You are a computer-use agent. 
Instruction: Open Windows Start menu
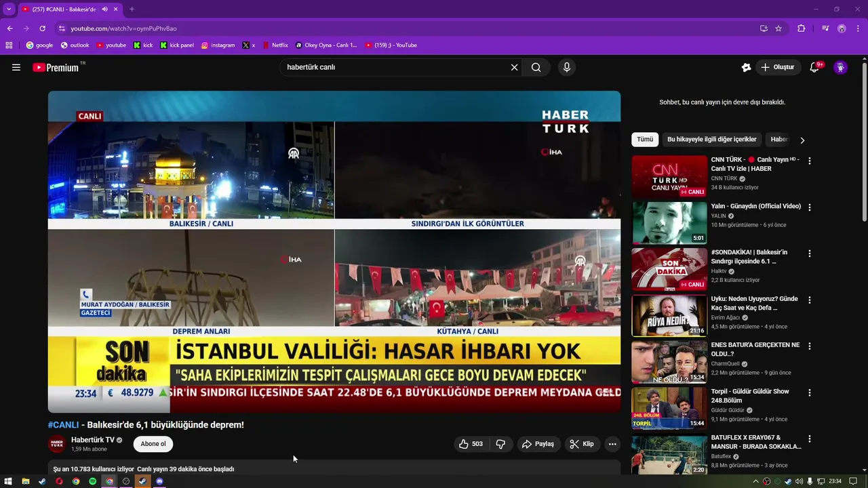9,481
